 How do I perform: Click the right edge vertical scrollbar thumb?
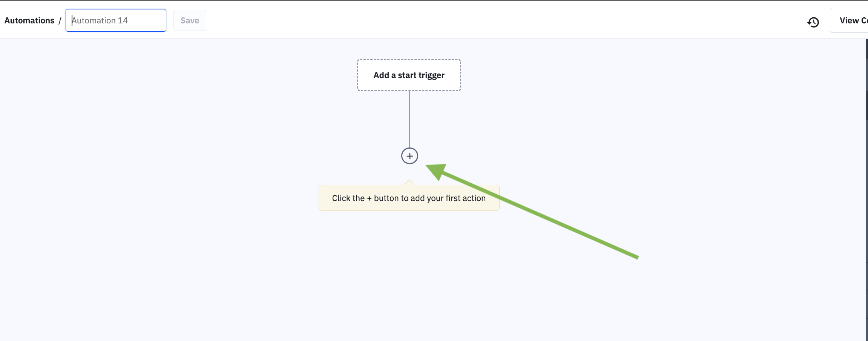[866, 106]
